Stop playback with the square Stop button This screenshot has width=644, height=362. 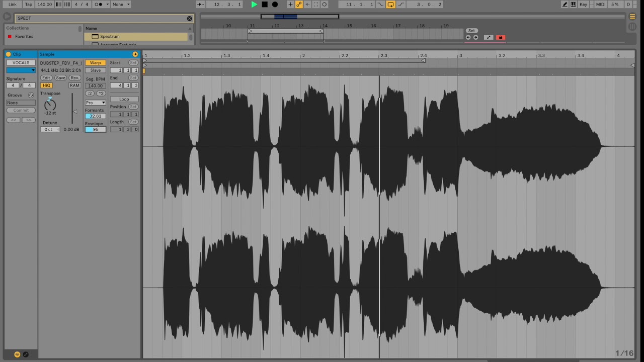(265, 5)
